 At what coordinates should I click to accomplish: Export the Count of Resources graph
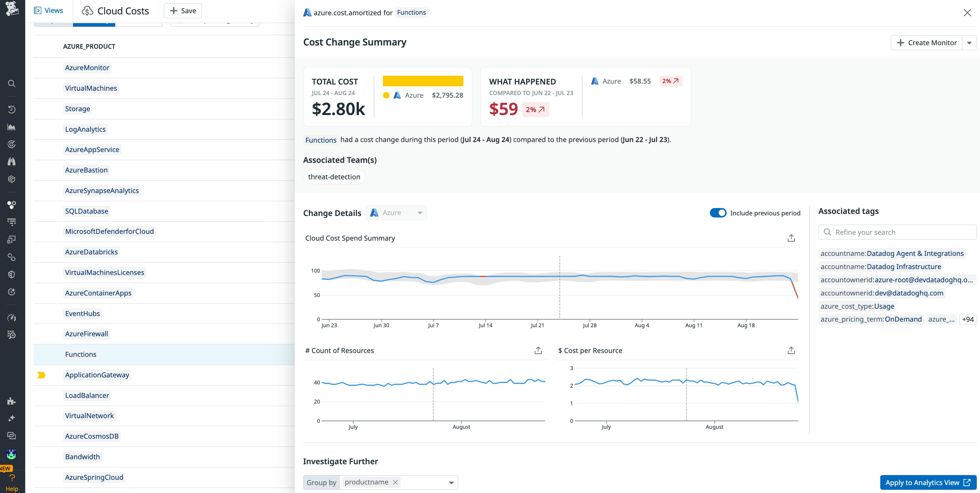coord(538,350)
